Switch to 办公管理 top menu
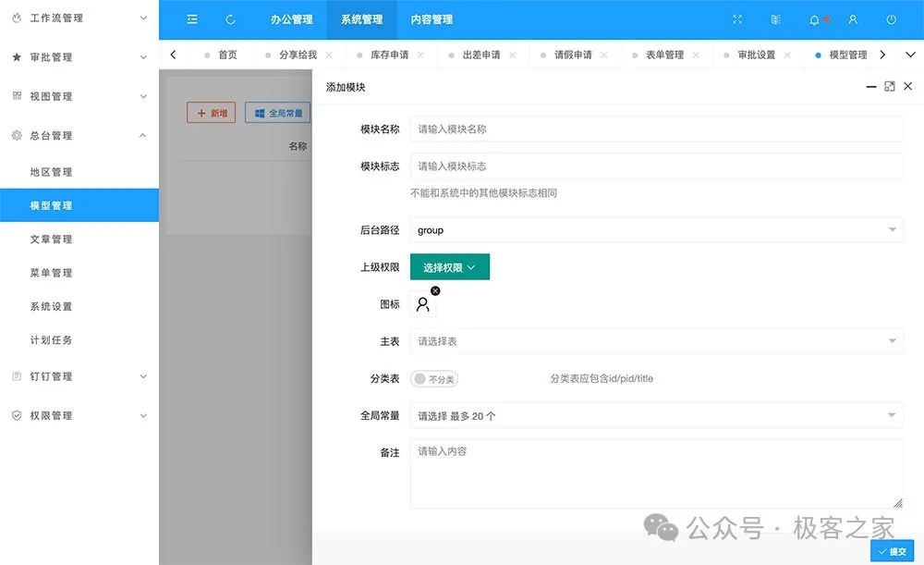Viewport: 924px width, 565px height. pyautogui.click(x=292, y=19)
